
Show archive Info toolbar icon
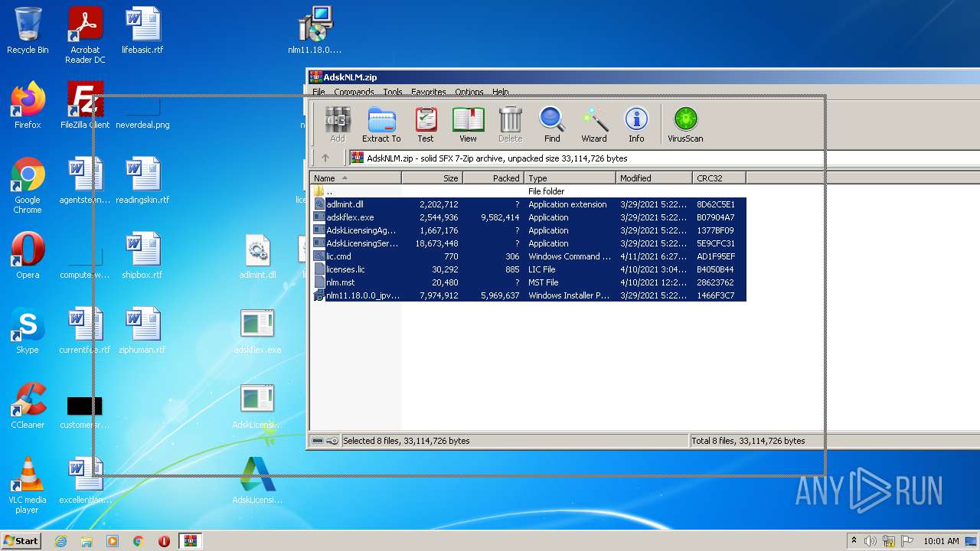point(636,124)
